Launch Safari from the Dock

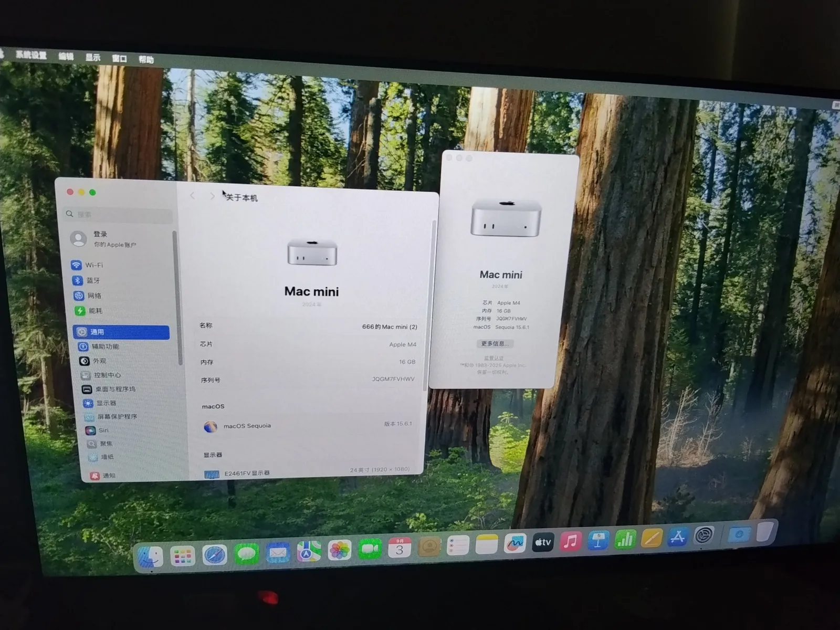pyautogui.click(x=215, y=555)
